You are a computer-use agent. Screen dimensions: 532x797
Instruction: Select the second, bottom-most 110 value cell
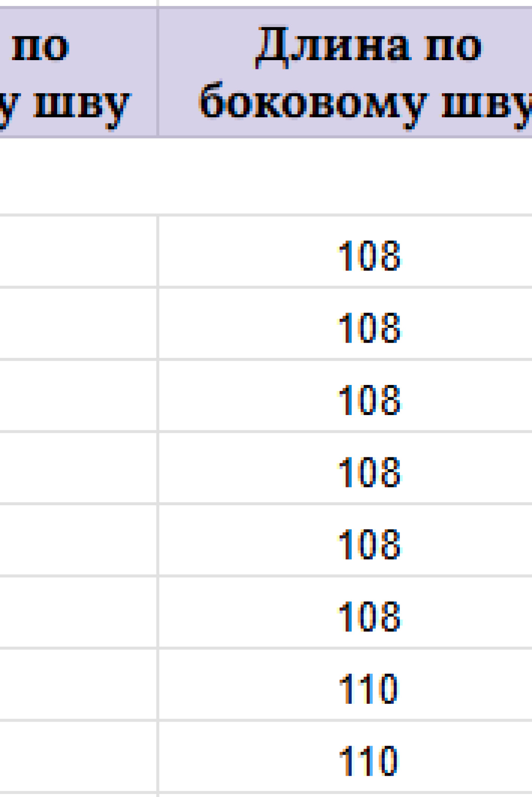(345, 756)
